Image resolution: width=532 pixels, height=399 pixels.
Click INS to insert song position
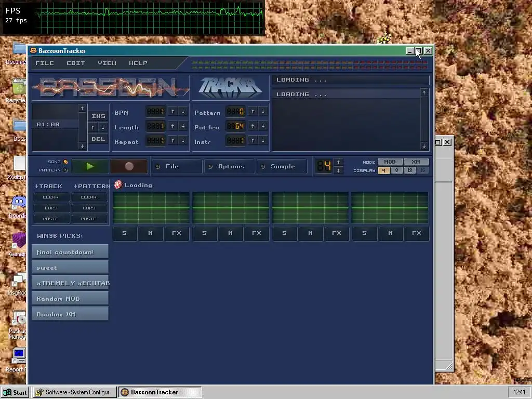pyautogui.click(x=98, y=116)
